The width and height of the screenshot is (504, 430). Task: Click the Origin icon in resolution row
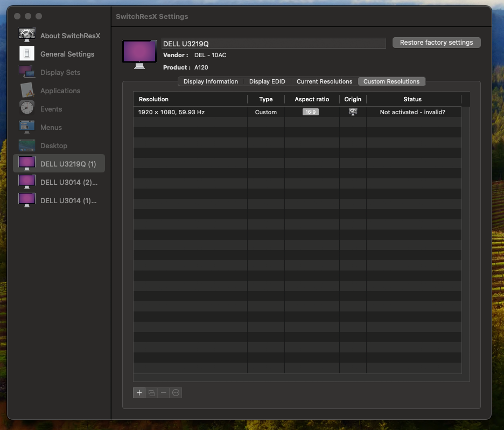pos(353,112)
